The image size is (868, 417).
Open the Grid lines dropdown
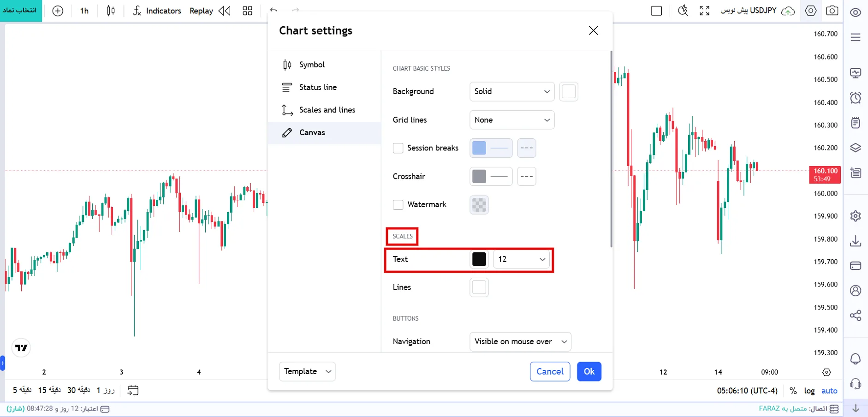click(x=512, y=120)
